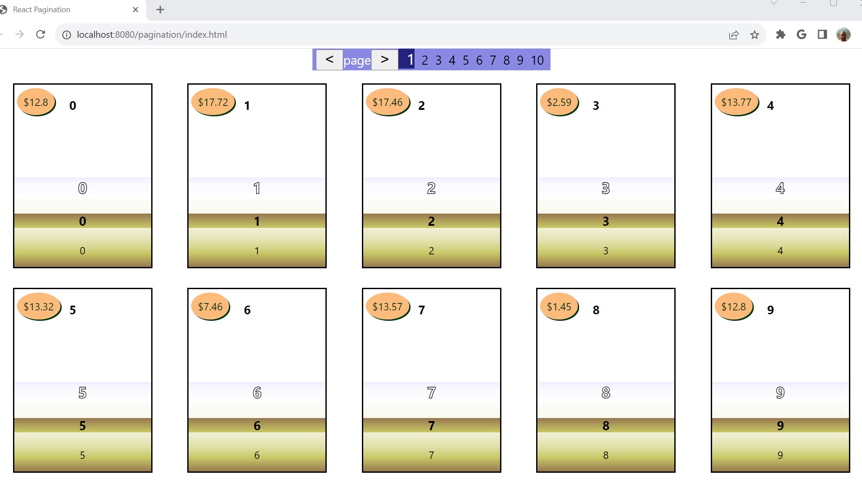Click the $17.46 price badge

tap(388, 102)
